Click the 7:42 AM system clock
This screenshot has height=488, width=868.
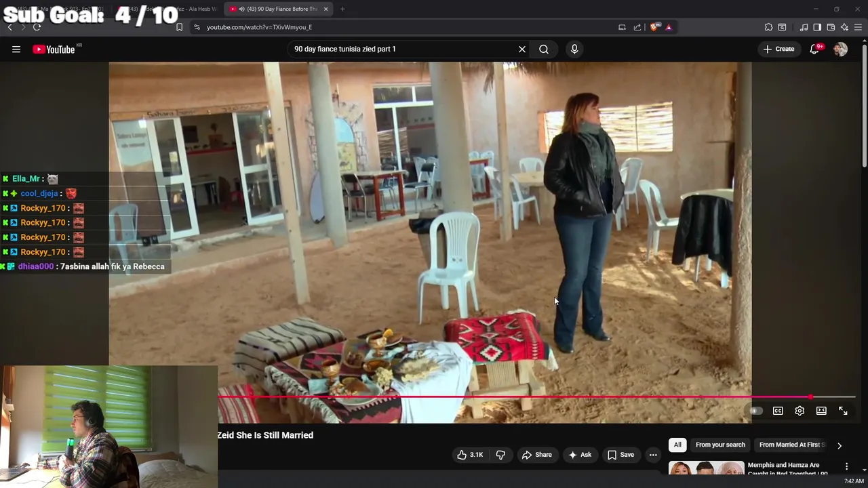854,481
